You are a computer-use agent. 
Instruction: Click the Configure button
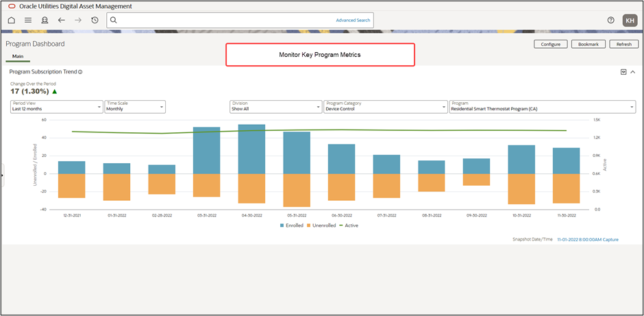pyautogui.click(x=551, y=44)
